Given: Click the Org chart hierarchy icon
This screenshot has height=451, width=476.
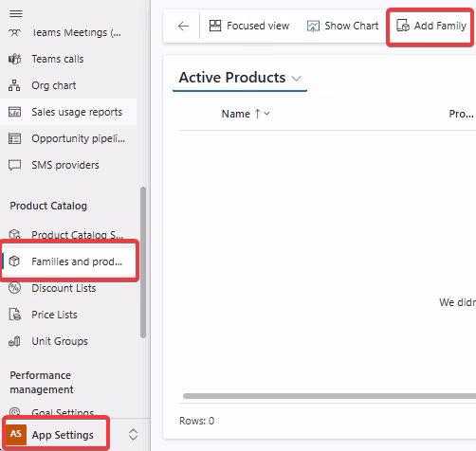Looking at the screenshot, I should click(x=14, y=85).
